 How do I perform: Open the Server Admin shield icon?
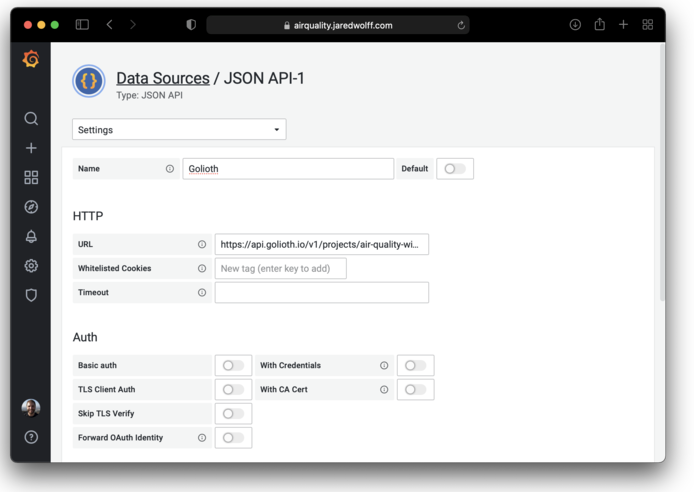(x=31, y=295)
